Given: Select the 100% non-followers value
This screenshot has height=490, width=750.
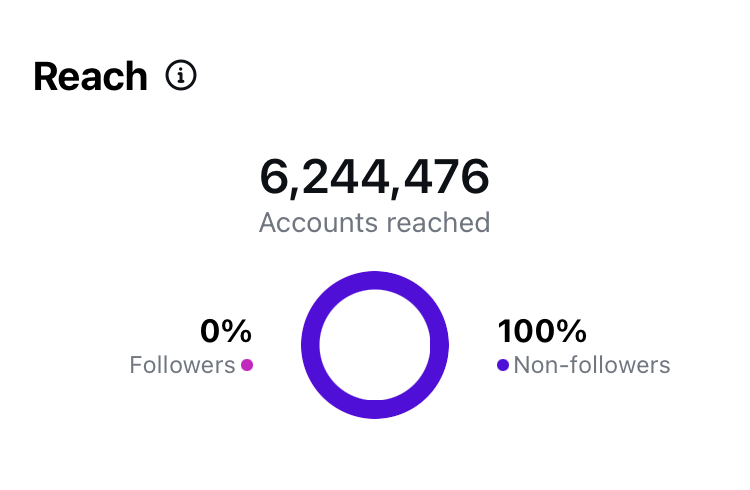Looking at the screenshot, I should tap(542, 331).
